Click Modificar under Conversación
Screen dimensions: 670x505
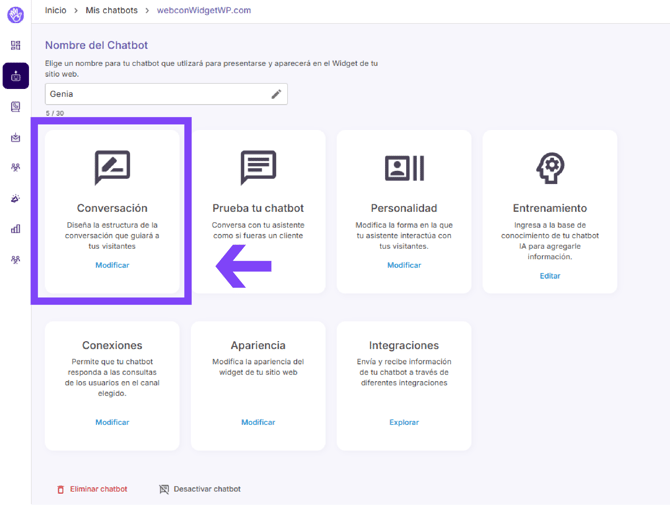112,265
